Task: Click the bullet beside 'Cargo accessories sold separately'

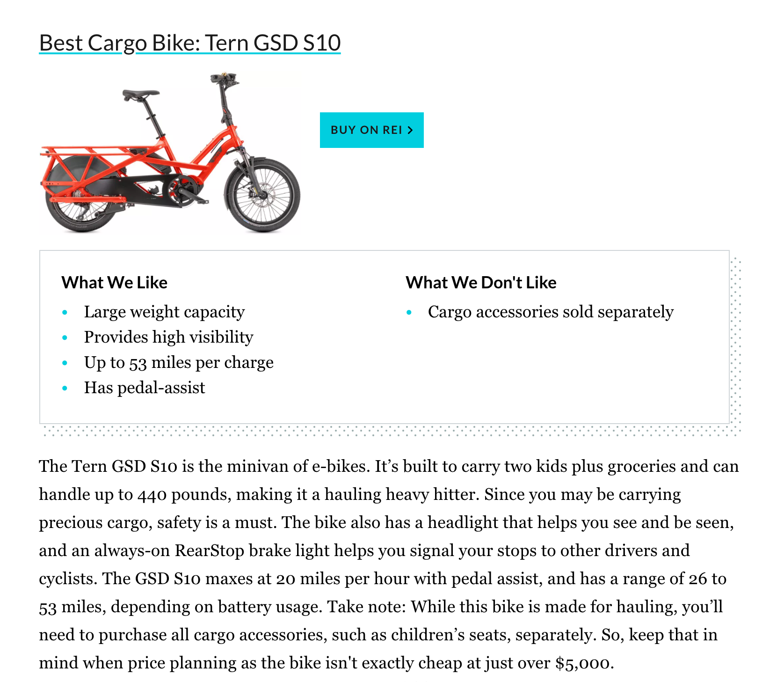Action: pos(411,312)
